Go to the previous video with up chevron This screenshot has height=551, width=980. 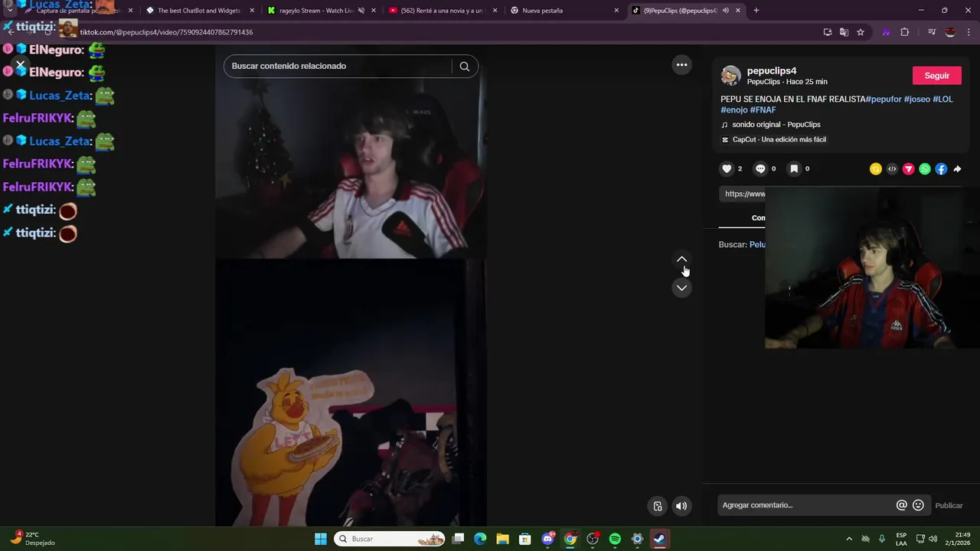click(x=681, y=259)
